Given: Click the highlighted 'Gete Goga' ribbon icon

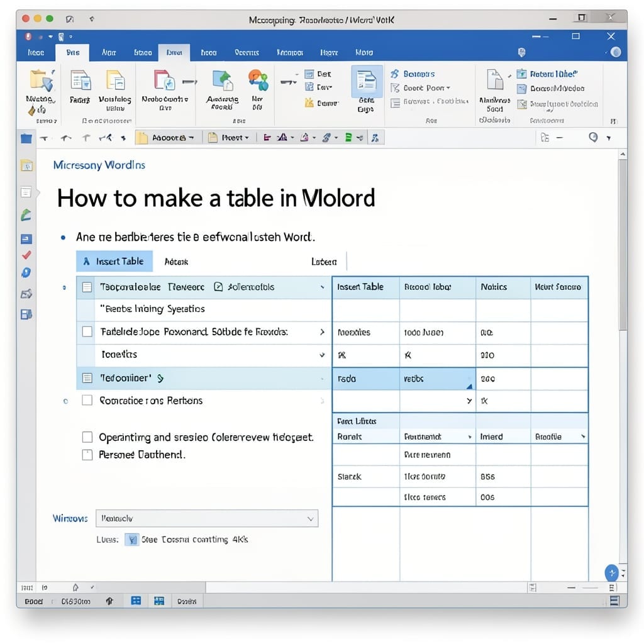Looking at the screenshot, I should point(367,81).
